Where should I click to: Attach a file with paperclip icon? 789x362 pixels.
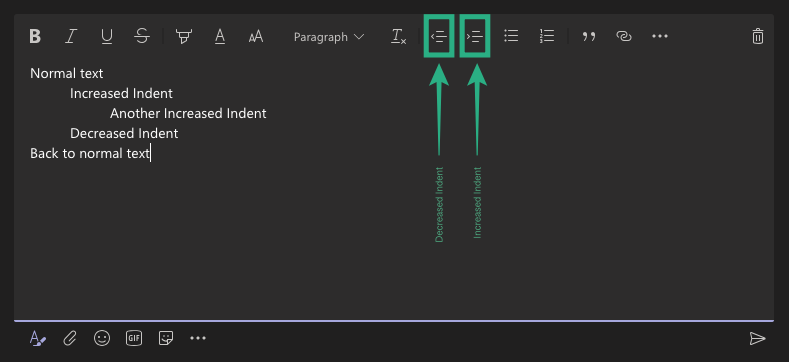pos(69,338)
